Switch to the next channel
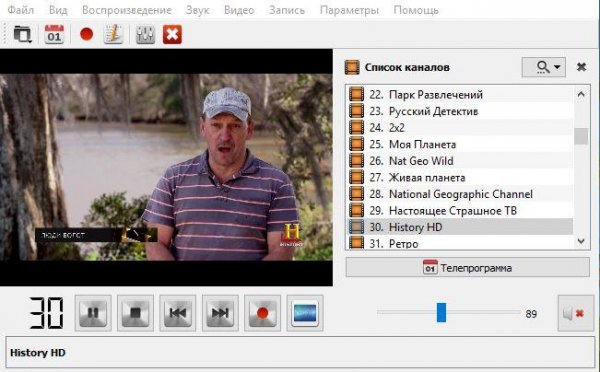 (x=220, y=313)
